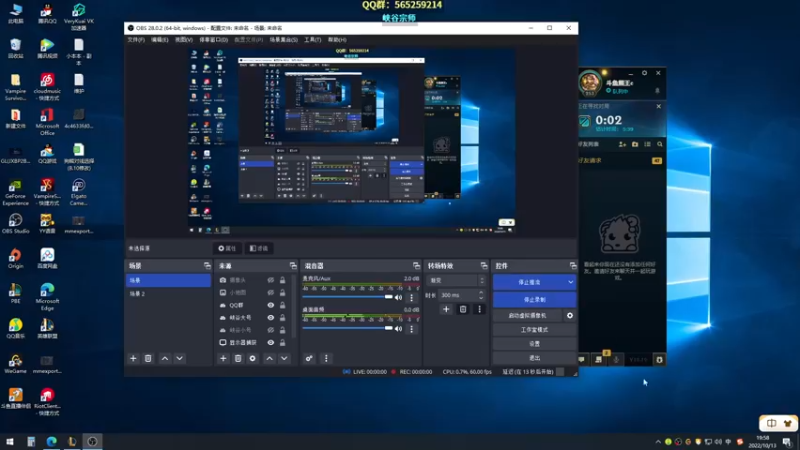Click the 停止录制 button
800x450 pixels.
(534, 299)
